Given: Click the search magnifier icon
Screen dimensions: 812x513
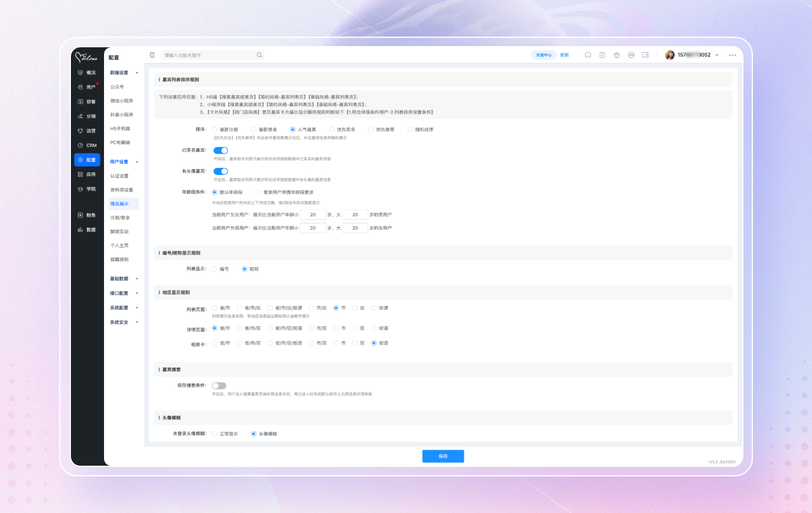Looking at the screenshot, I should 259,55.
